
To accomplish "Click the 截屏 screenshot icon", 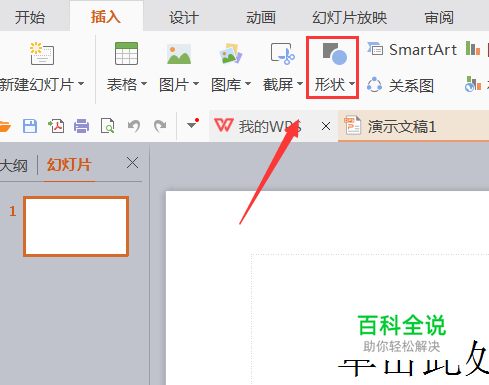I will coord(283,53).
